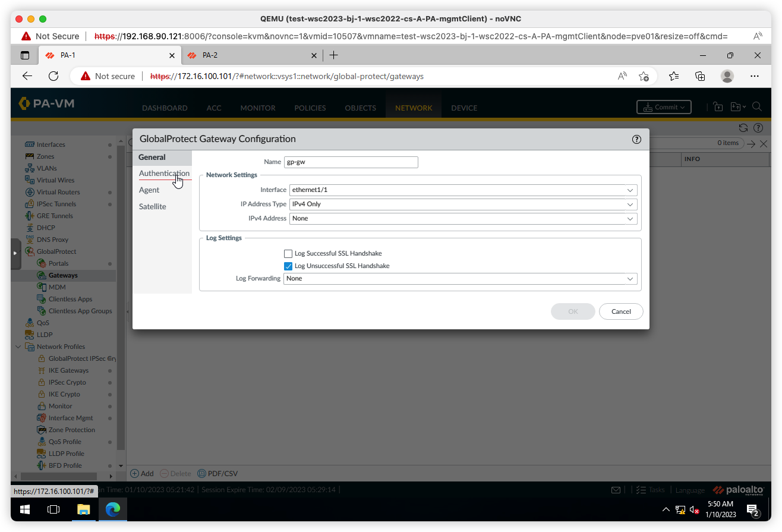Viewport: 782px width, 532px height.
Task: Collapse the left sidebar panel handle
Action: coord(15,253)
